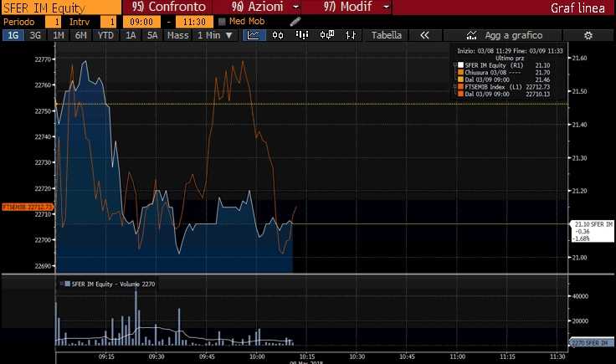Screen dimensions: 616x364
Task: Collapse panel using the double left arrow
Action: tap(424, 35)
